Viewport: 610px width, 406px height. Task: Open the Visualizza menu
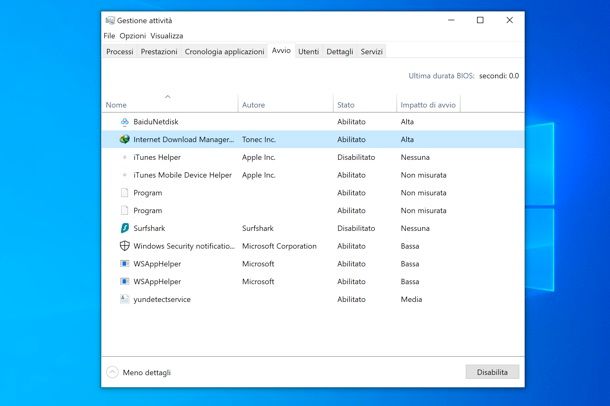(167, 36)
